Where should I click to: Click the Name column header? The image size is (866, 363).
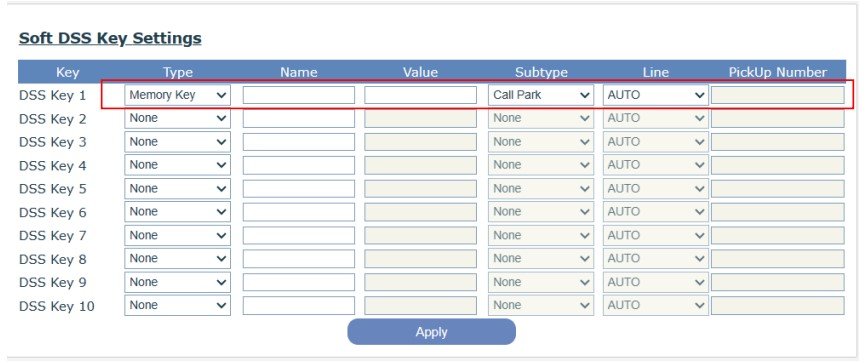(299, 72)
